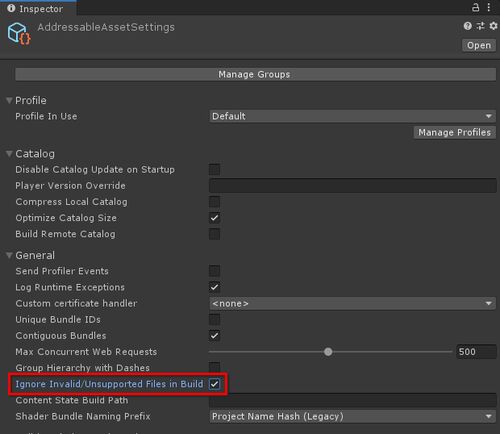Select the Inspector tab
This screenshot has width=500, height=434.
(x=35, y=8)
